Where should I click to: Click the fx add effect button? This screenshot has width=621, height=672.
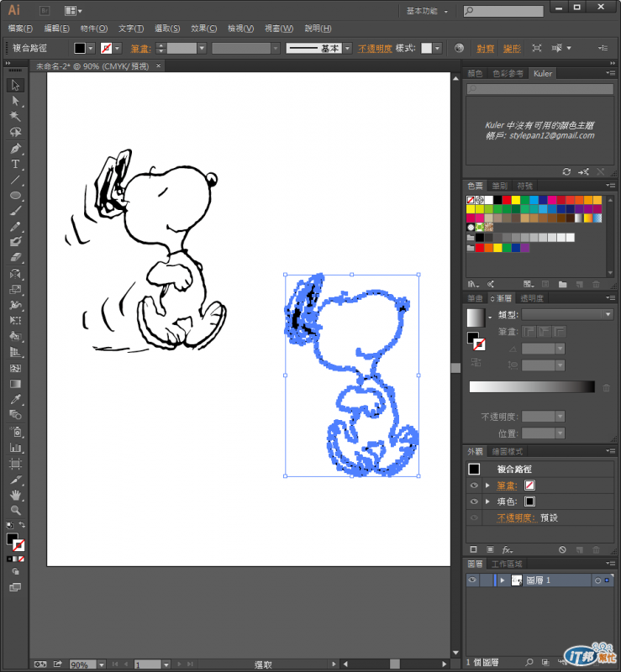(508, 550)
